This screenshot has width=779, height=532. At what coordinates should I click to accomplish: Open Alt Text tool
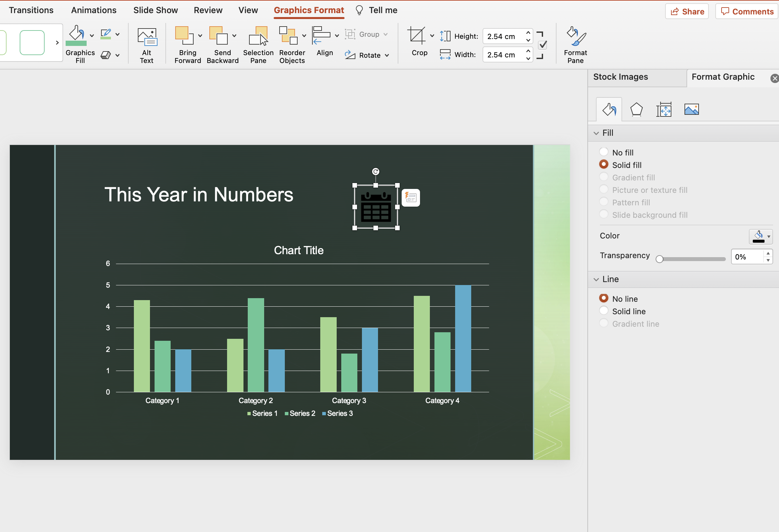click(147, 45)
